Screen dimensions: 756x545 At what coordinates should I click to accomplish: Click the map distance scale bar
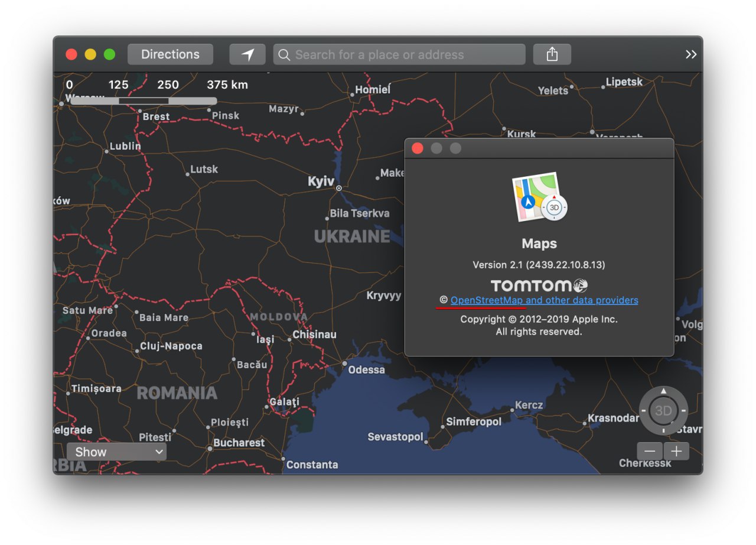click(x=144, y=101)
